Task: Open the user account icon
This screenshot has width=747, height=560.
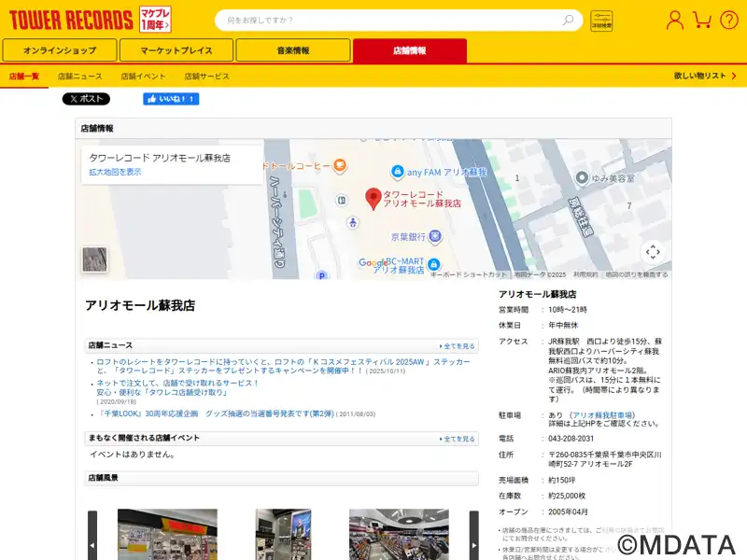Action: pos(674,20)
